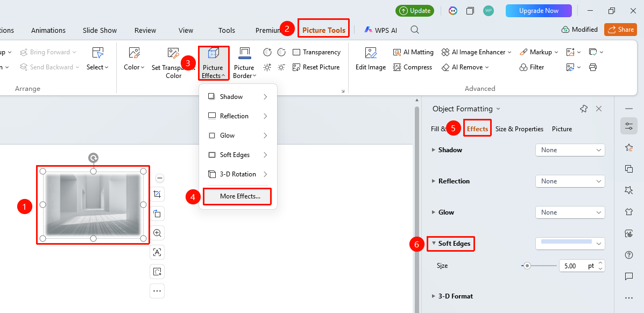644x313 pixels.
Task: Click the magnifier zoom icon beside the picture
Action: point(157,233)
